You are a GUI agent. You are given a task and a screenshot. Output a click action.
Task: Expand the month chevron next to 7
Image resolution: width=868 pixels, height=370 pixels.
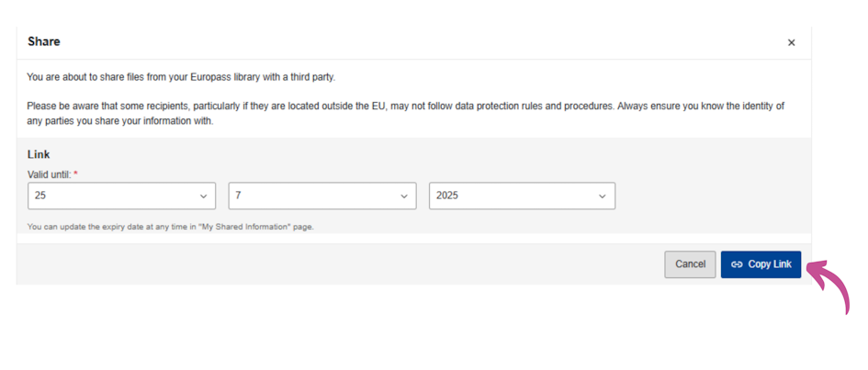coord(404,196)
